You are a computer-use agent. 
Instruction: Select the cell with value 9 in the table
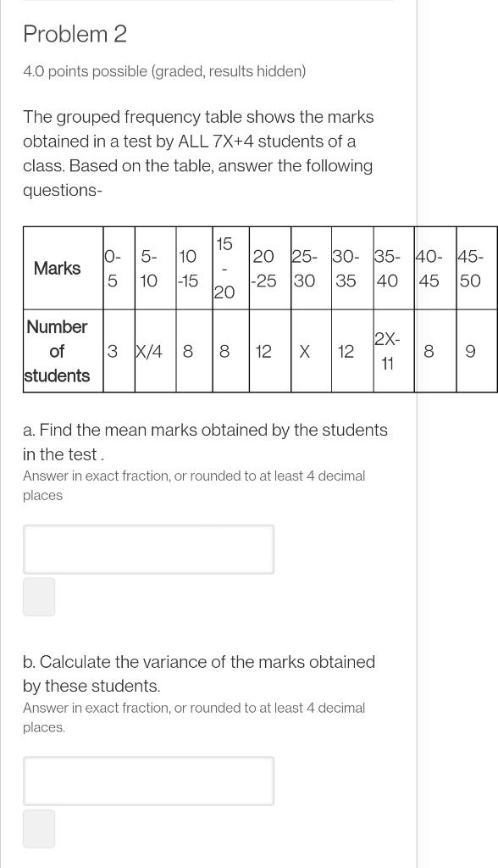point(472,351)
